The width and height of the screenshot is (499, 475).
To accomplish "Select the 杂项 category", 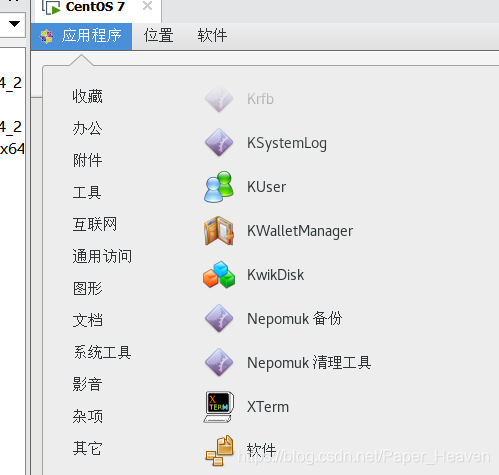I will click(x=87, y=416).
